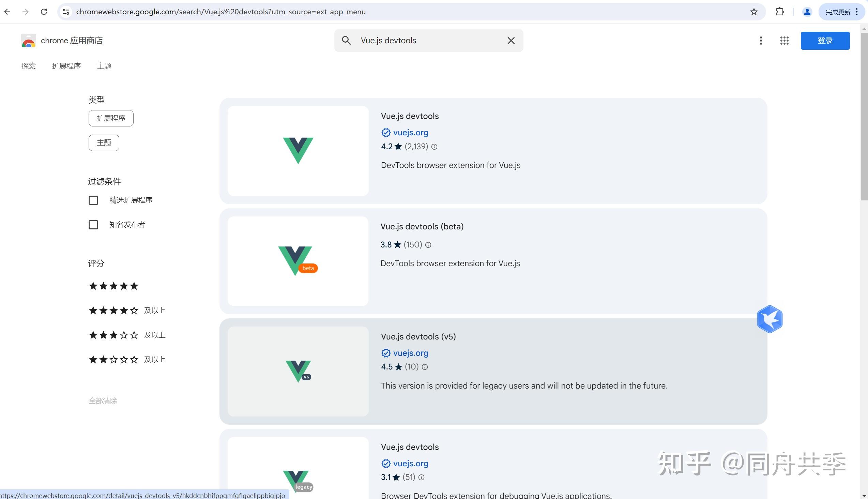Viewport: 868px width, 499px height.
Task: Filter results by the 主题 type chip
Action: [104, 142]
